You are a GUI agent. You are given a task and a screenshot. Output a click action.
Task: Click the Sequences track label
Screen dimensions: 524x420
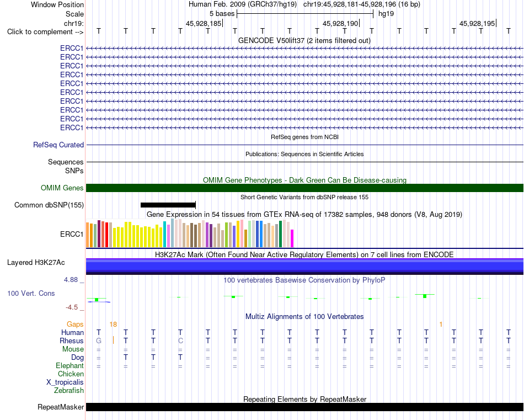pyautogui.click(x=66, y=162)
